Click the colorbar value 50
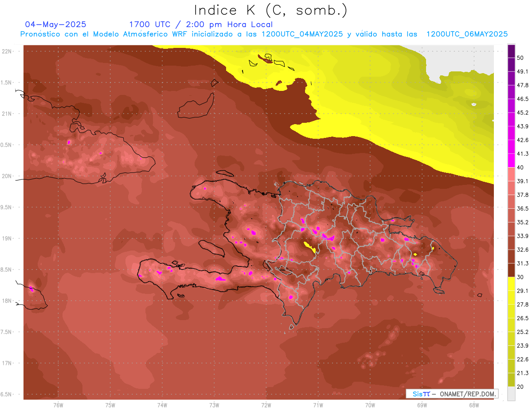The height and width of the screenshot is (411, 532). (x=520, y=58)
